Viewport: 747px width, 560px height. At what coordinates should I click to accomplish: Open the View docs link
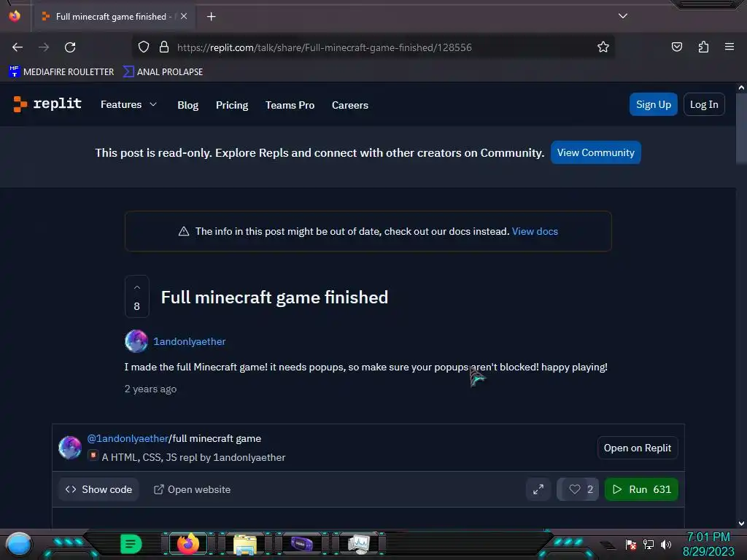coord(535,231)
